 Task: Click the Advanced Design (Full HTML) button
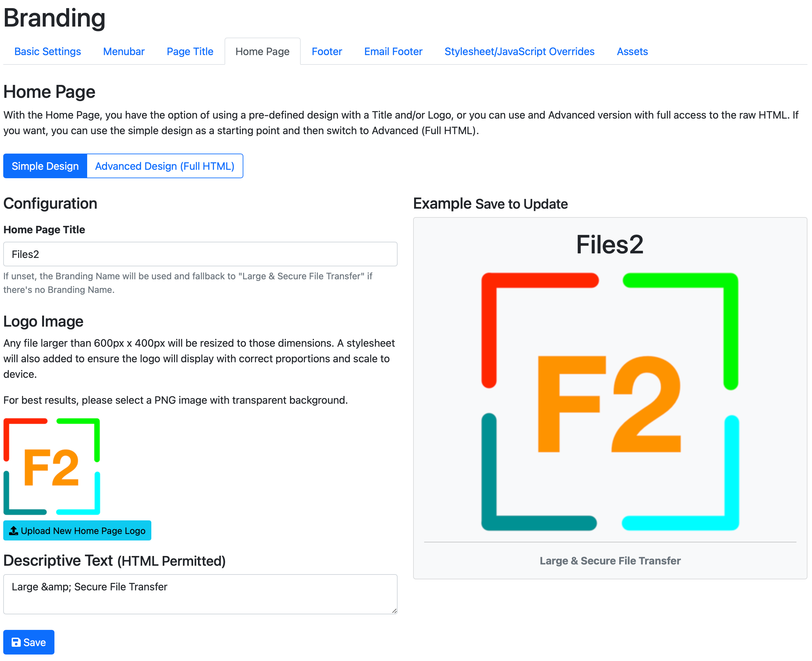coord(165,166)
